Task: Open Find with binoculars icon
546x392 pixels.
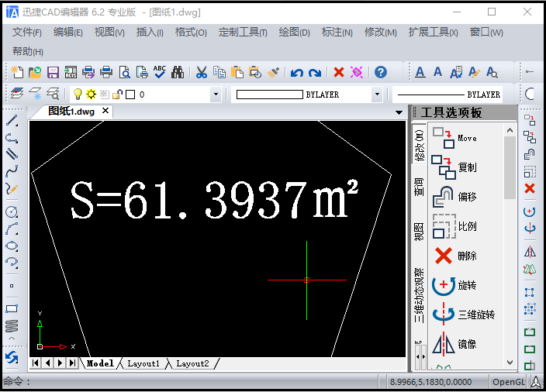Action: [x=178, y=72]
